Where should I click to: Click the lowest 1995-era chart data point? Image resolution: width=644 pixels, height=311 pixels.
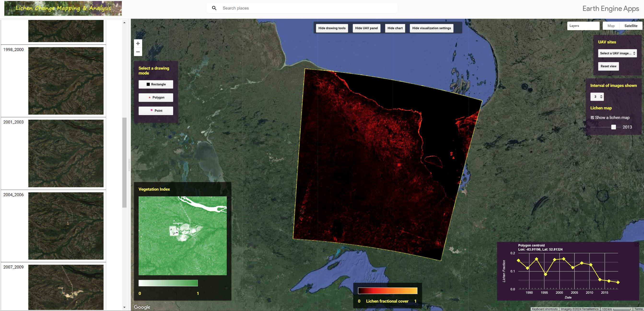pos(545,274)
